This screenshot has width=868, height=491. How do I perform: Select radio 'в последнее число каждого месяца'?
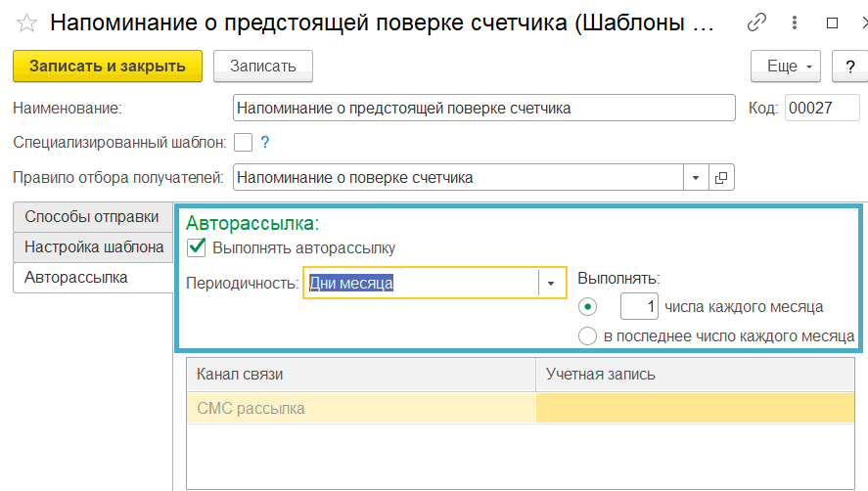(x=587, y=336)
